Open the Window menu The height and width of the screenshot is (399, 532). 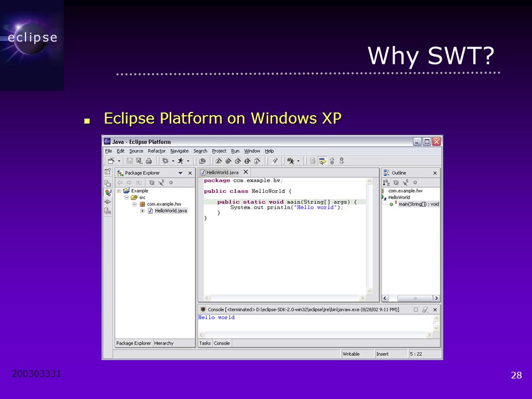252,151
